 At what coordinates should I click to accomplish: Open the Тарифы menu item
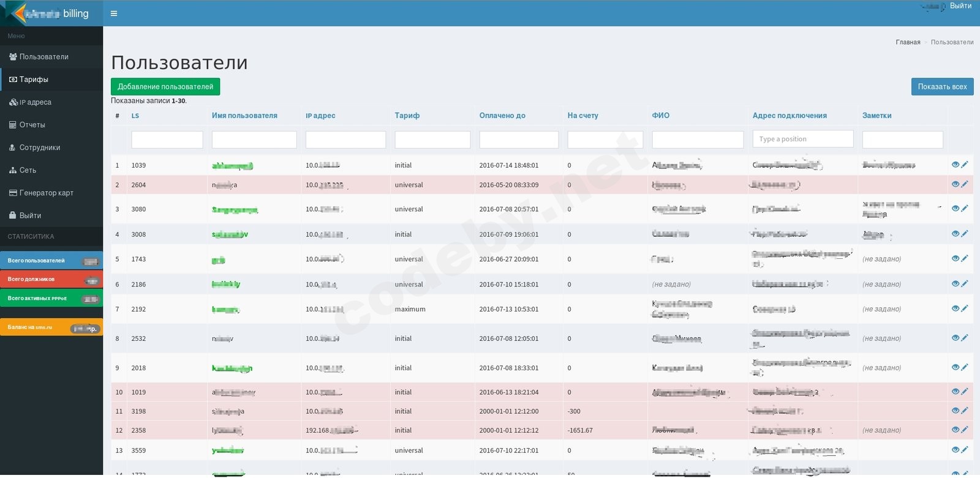[x=34, y=80]
